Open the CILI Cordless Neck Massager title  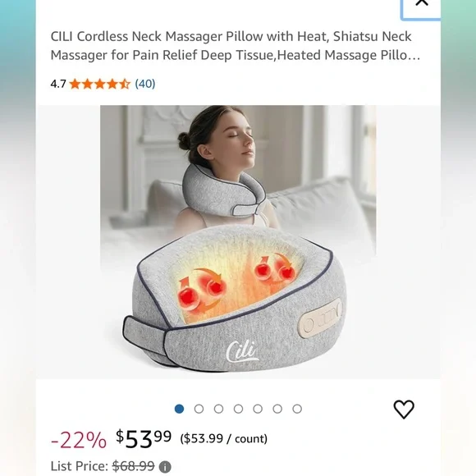click(236, 45)
